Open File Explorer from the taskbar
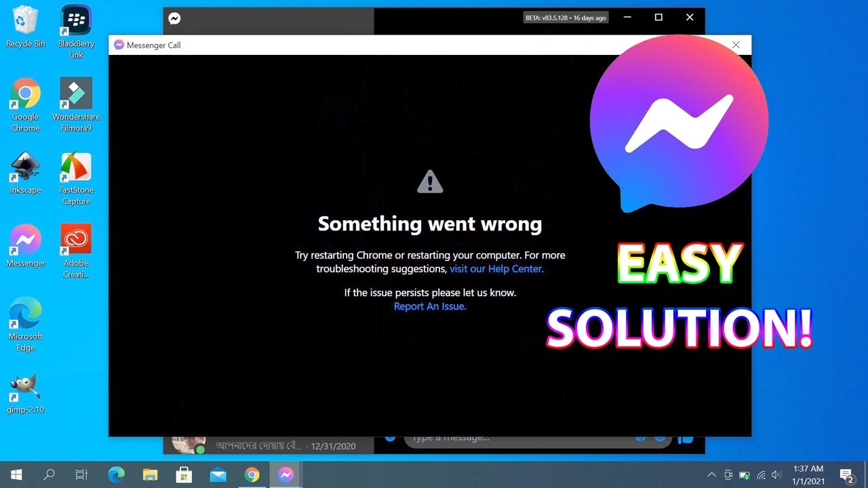868x488 pixels. coord(151,474)
